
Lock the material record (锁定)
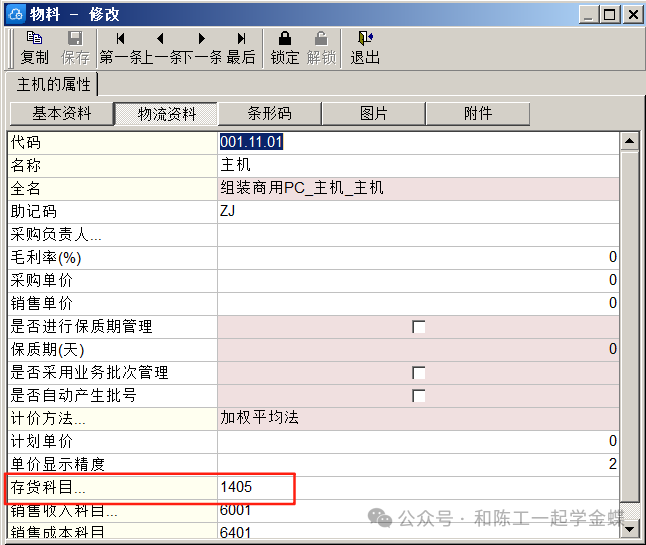coord(285,47)
